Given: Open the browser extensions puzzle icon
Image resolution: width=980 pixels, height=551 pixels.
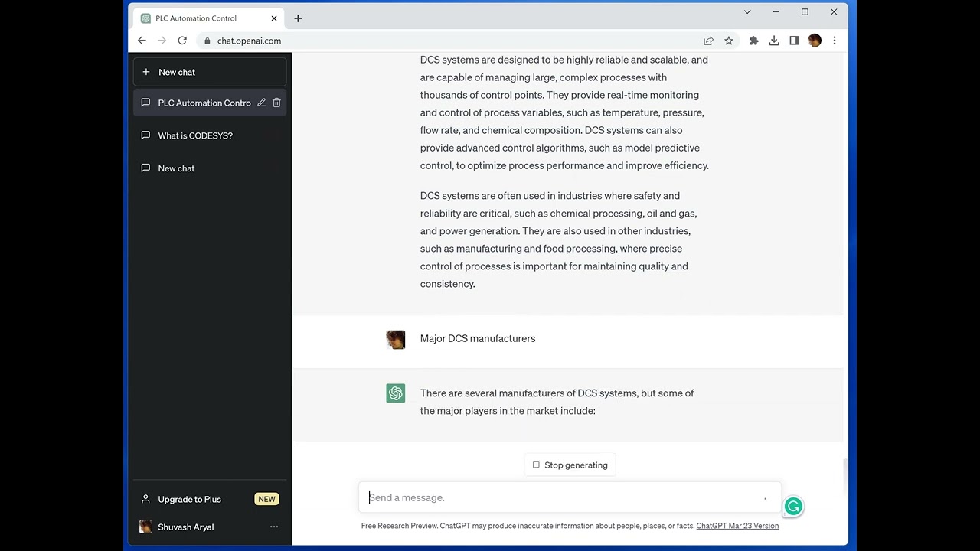Looking at the screenshot, I should point(753,41).
